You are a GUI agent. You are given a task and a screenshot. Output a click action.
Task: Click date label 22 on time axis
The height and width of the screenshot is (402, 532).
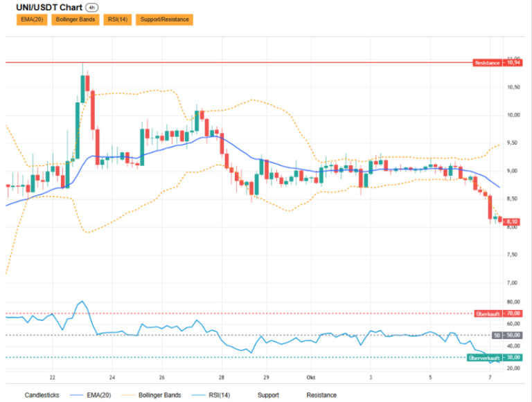[52, 377]
